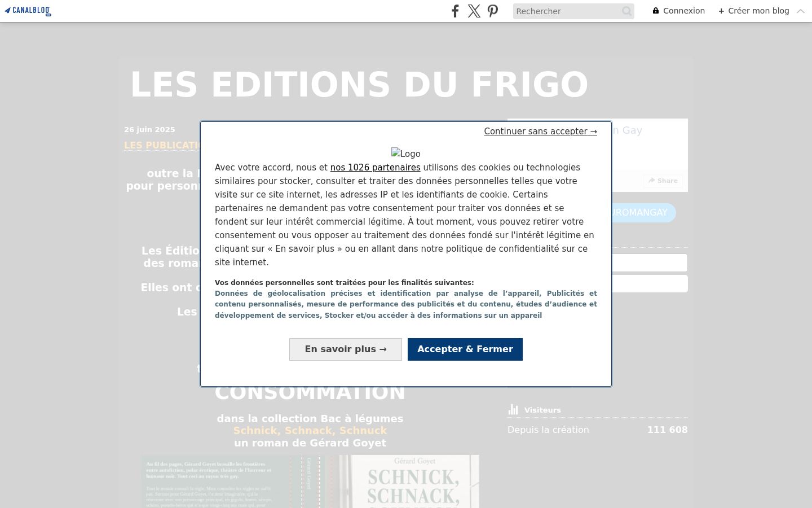This screenshot has height=508, width=812.
Task: Click the consent dialog Logo image
Action: [x=406, y=154]
